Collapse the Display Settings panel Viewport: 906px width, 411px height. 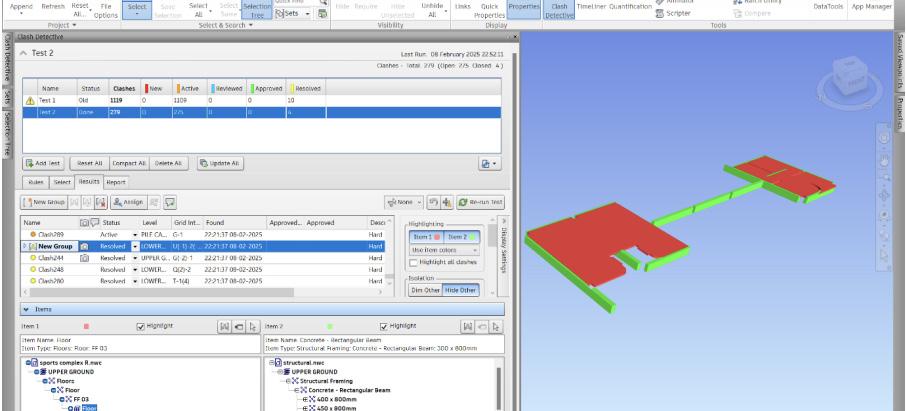click(503, 220)
